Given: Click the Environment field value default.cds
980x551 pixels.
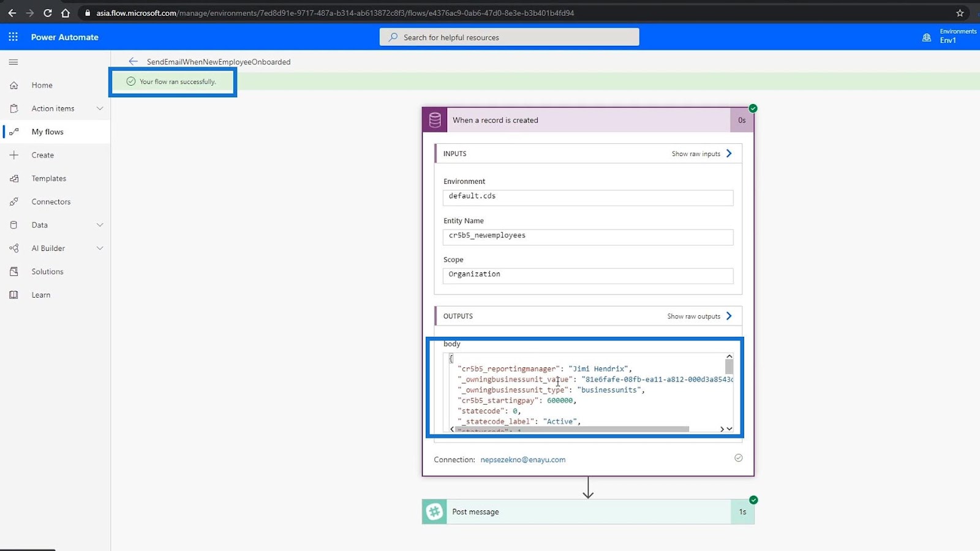Looking at the screenshot, I should tap(588, 197).
